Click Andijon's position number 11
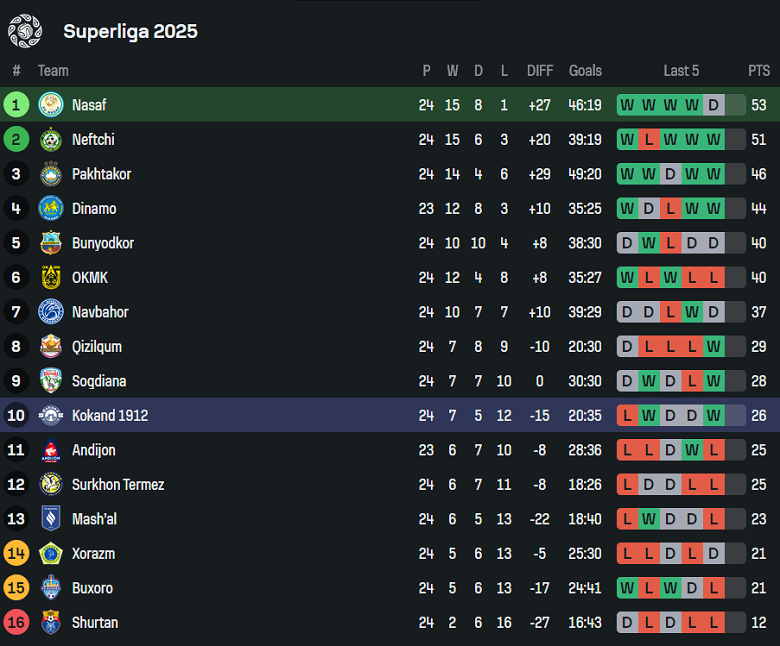Viewport: 780px width, 646px height. pos(16,450)
